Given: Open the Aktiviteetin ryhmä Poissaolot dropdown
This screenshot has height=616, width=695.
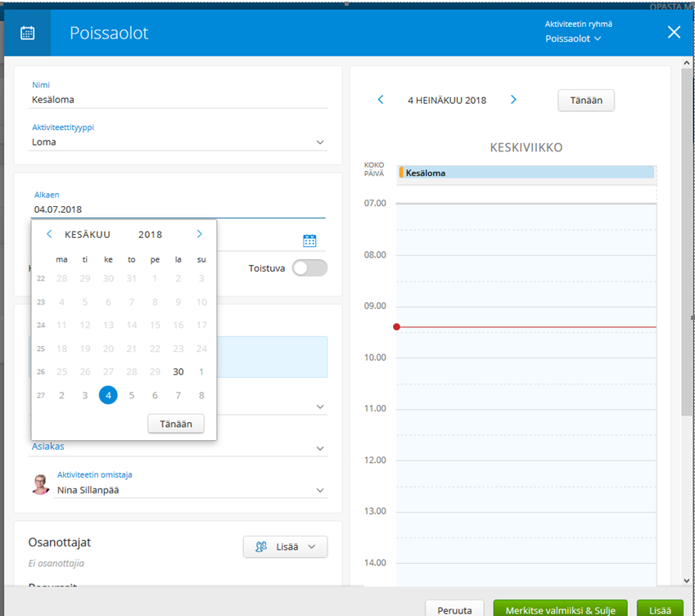Looking at the screenshot, I should [573, 38].
